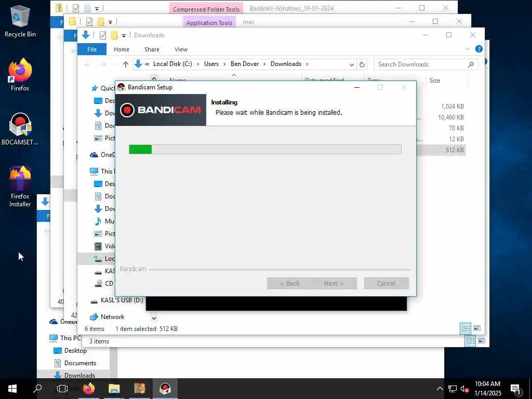Click the Compressed Folder Tools tab

point(206,9)
